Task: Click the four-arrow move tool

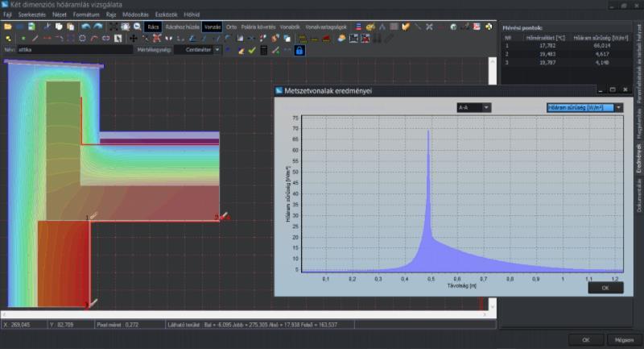Action: (x=134, y=38)
